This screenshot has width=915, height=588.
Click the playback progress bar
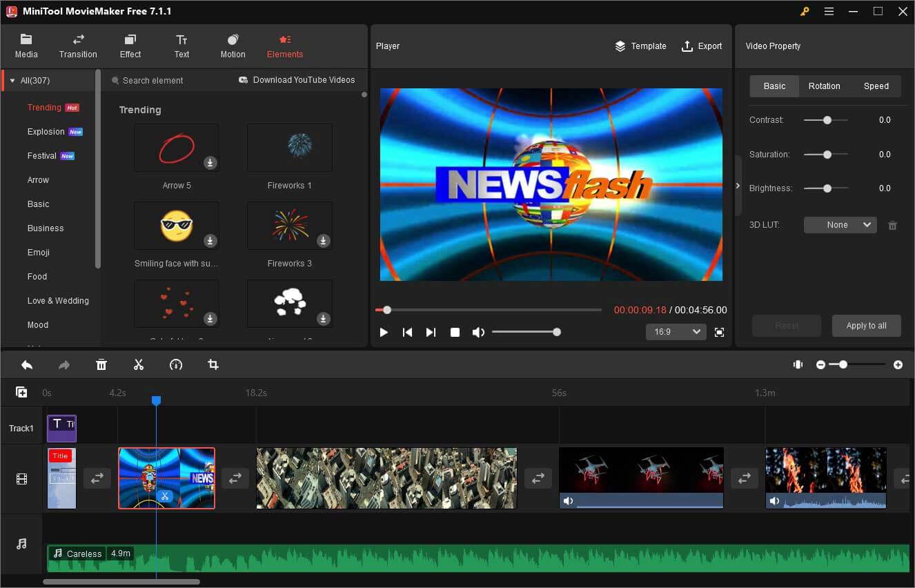coord(489,310)
